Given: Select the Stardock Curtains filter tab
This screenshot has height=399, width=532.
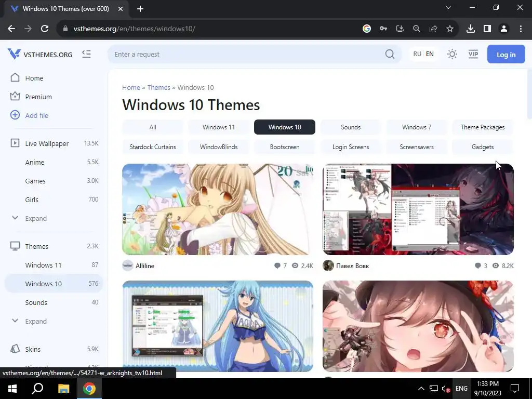Looking at the screenshot, I should (153, 147).
